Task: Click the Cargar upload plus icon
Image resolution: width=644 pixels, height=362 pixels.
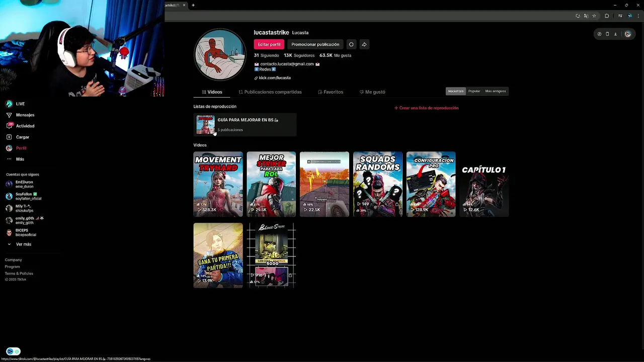Action: pos(9,137)
